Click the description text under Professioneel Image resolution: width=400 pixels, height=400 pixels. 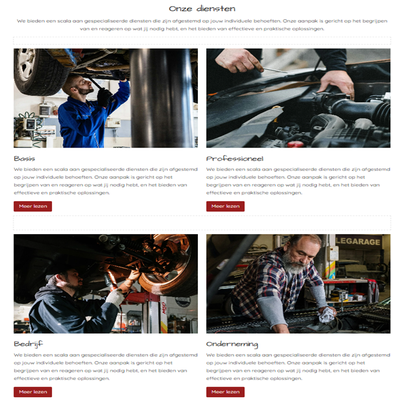click(x=298, y=181)
